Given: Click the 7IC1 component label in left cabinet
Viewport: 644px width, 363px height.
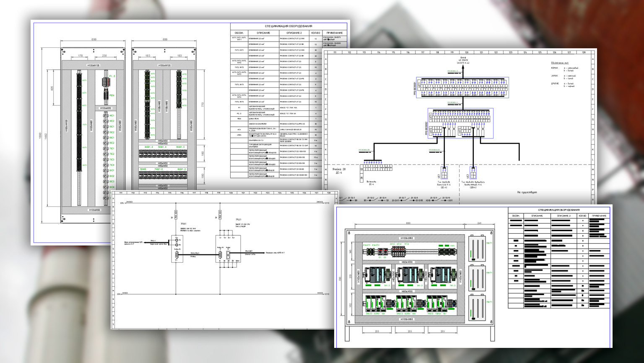Looking at the screenshot, I should (112, 149).
